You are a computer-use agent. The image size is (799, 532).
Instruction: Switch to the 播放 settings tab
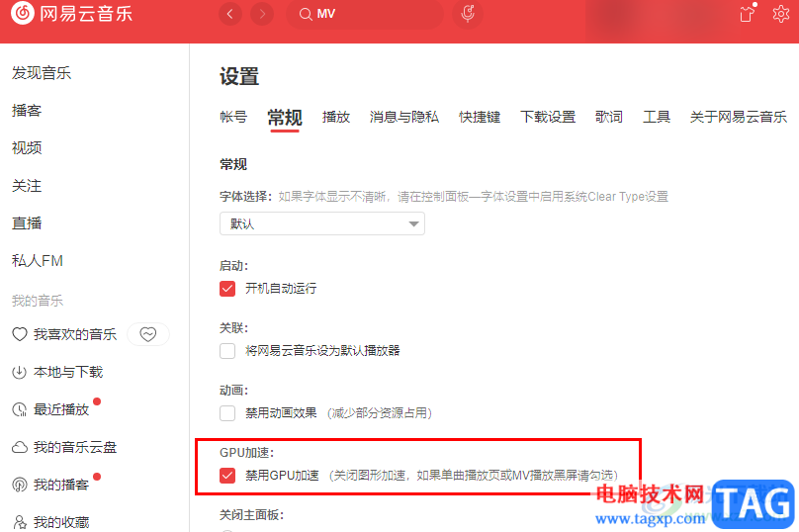(336, 117)
